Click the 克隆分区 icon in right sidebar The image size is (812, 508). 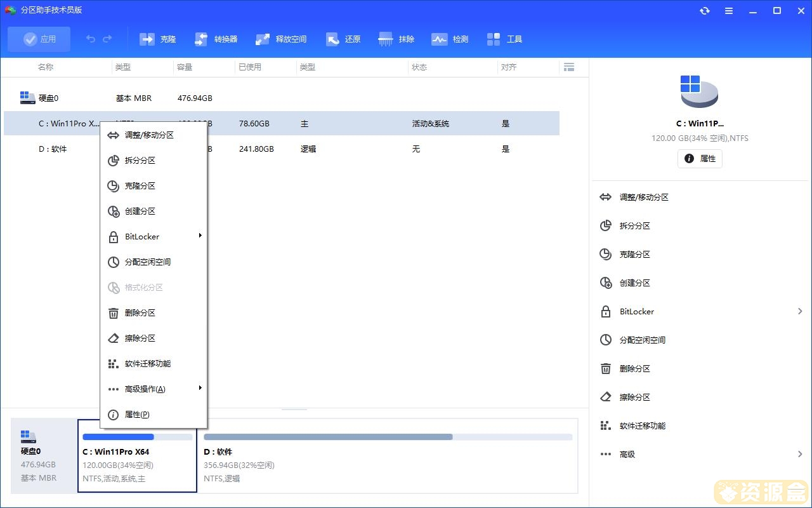tap(605, 254)
